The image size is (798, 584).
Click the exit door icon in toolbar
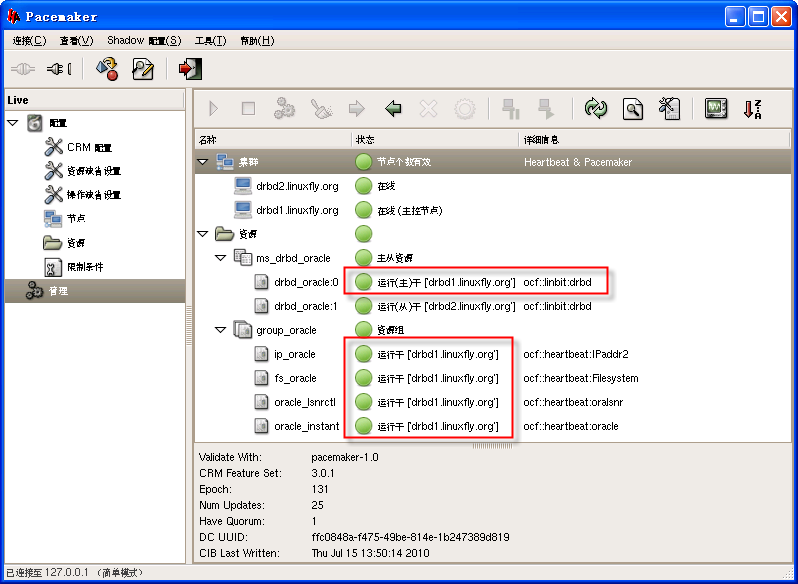pyautogui.click(x=190, y=69)
